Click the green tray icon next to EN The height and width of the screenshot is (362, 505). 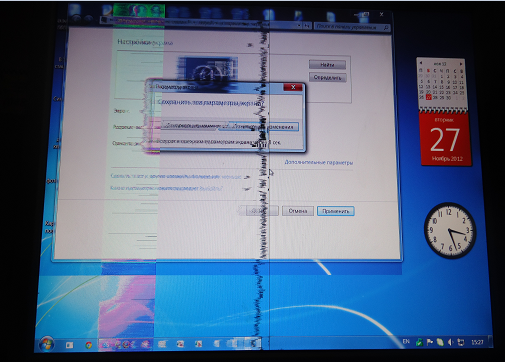tap(419, 342)
